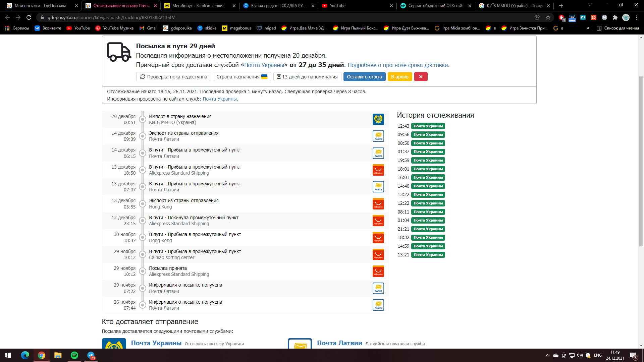
Task: Click Проверка пока недоступна button
Action: click(174, 77)
